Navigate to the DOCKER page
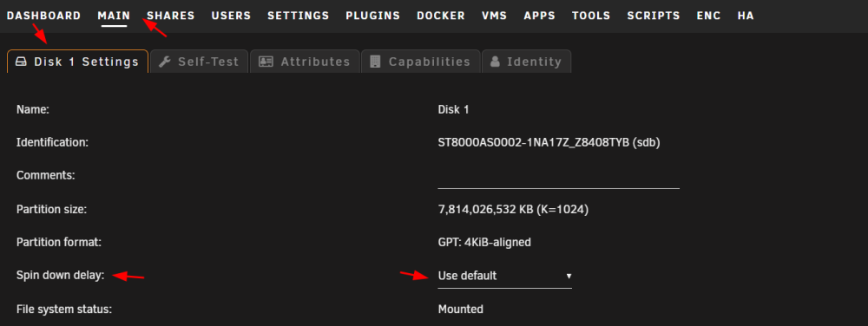Image resolution: width=868 pixels, height=326 pixels. 441,16
